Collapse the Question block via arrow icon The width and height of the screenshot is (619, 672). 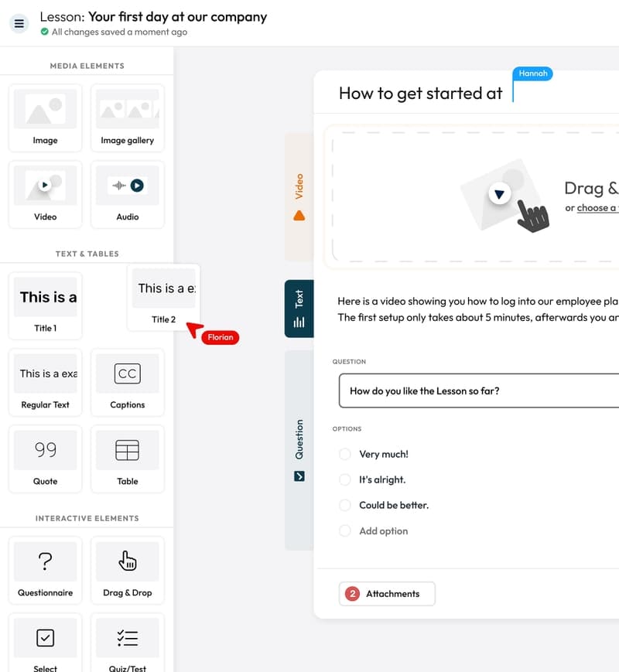point(299,476)
